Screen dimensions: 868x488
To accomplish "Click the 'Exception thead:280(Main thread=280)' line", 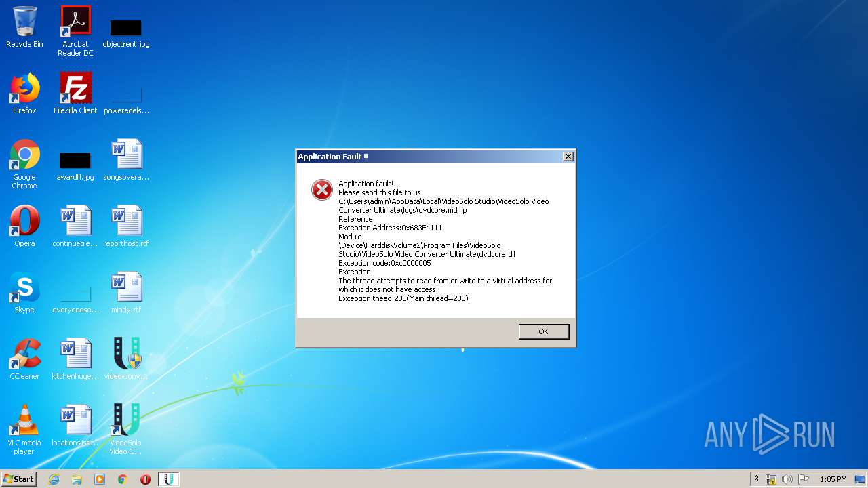I will tap(403, 298).
